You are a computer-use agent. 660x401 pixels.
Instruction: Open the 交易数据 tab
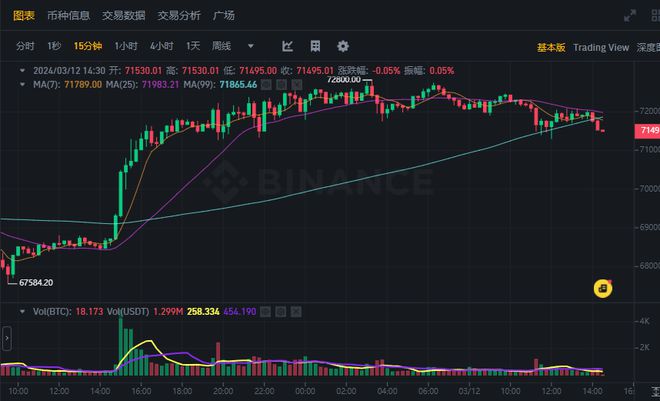(124, 15)
